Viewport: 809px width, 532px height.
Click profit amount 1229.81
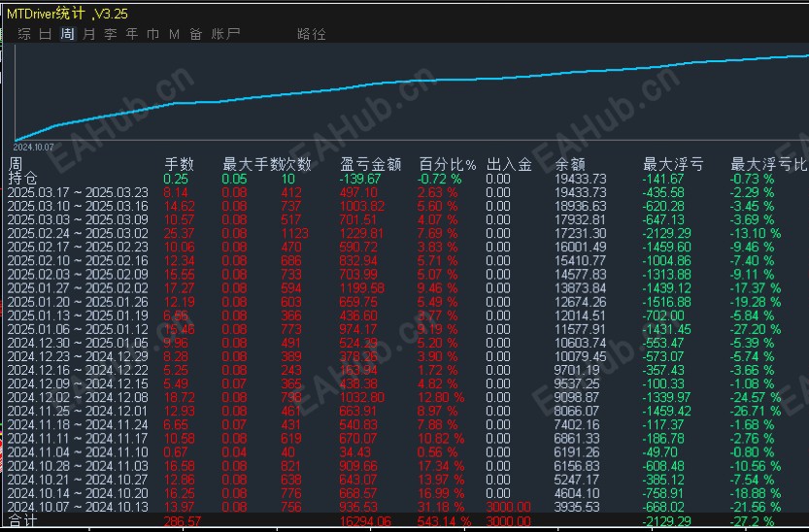click(x=361, y=234)
